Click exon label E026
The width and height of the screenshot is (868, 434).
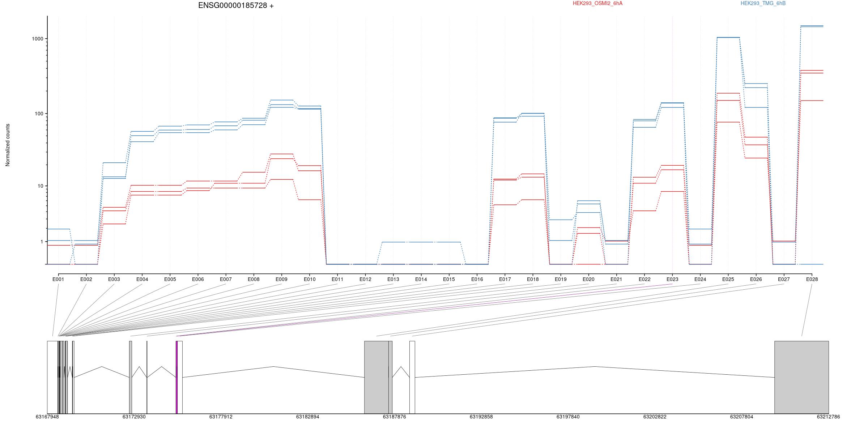(x=756, y=279)
